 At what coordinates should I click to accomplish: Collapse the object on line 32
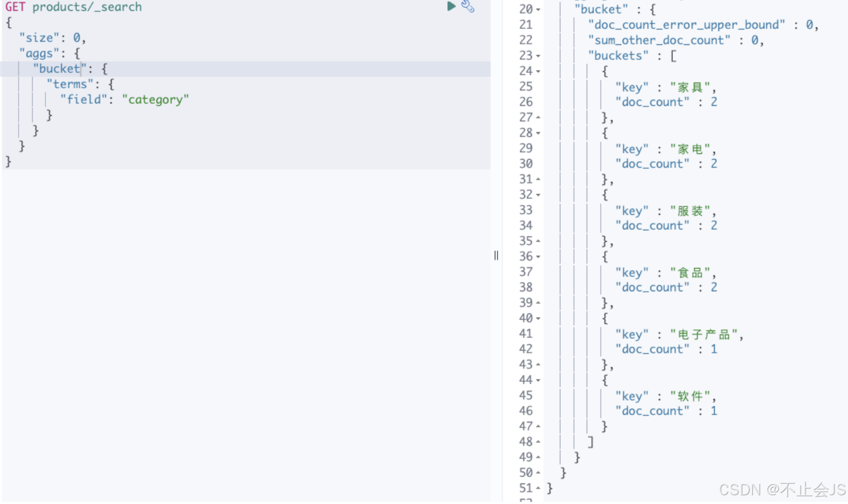click(x=538, y=195)
